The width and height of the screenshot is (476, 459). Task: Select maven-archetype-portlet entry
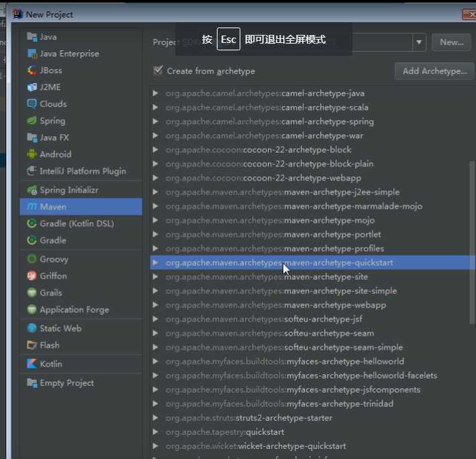click(273, 234)
